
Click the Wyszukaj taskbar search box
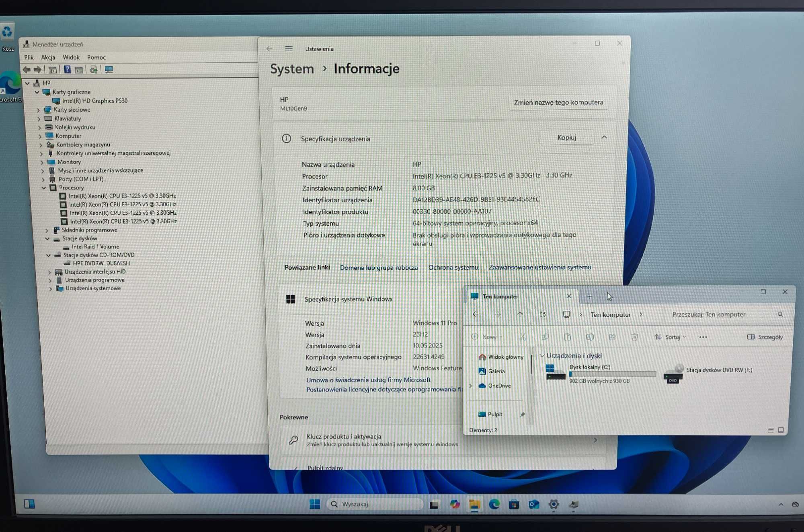click(x=375, y=504)
